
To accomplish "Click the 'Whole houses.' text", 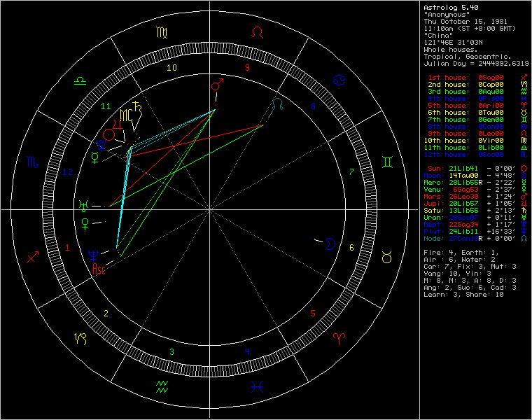I will (x=451, y=50).
